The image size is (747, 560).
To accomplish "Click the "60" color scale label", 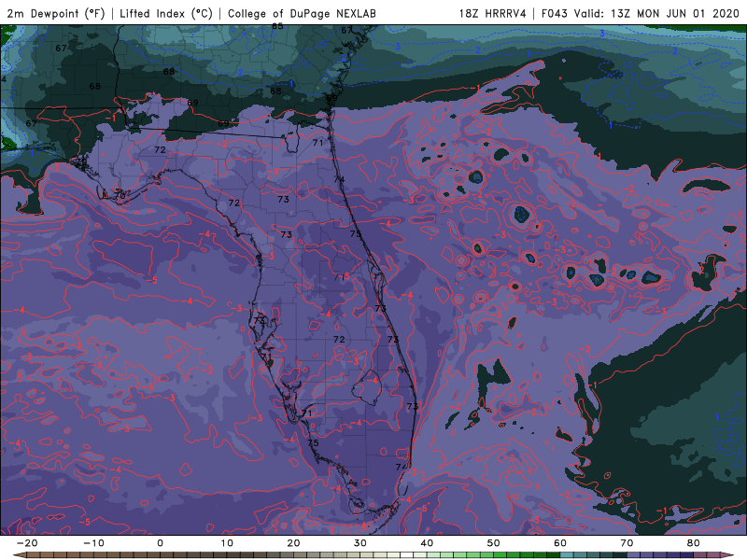I will (560, 543).
